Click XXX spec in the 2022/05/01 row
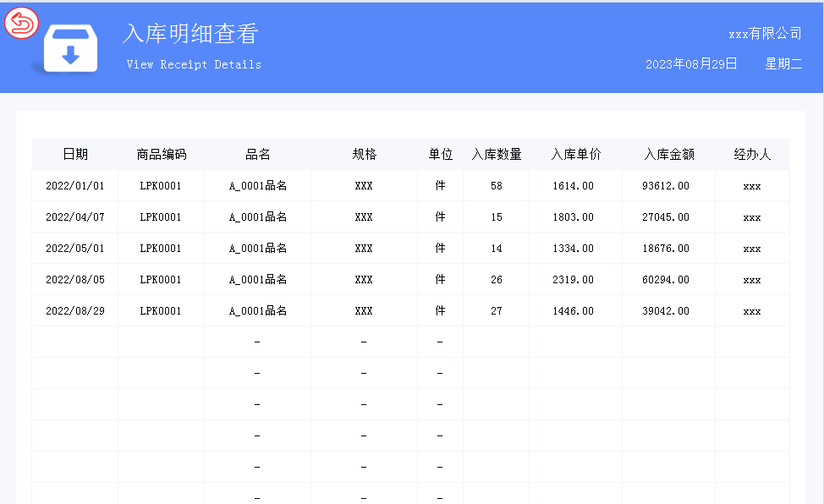Screen dimensions: 824x504 pos(364,248)
